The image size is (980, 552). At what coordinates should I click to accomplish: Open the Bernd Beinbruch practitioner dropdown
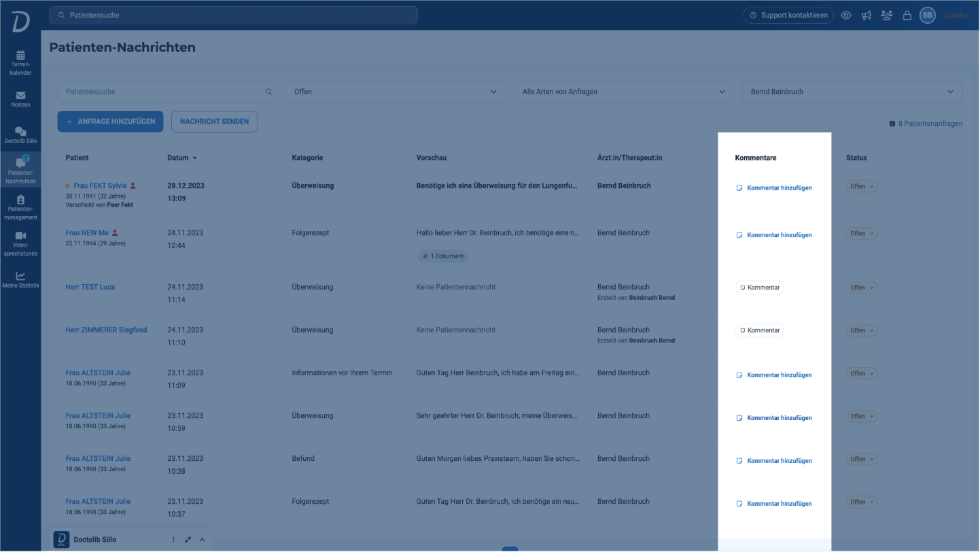pos(852,92)
